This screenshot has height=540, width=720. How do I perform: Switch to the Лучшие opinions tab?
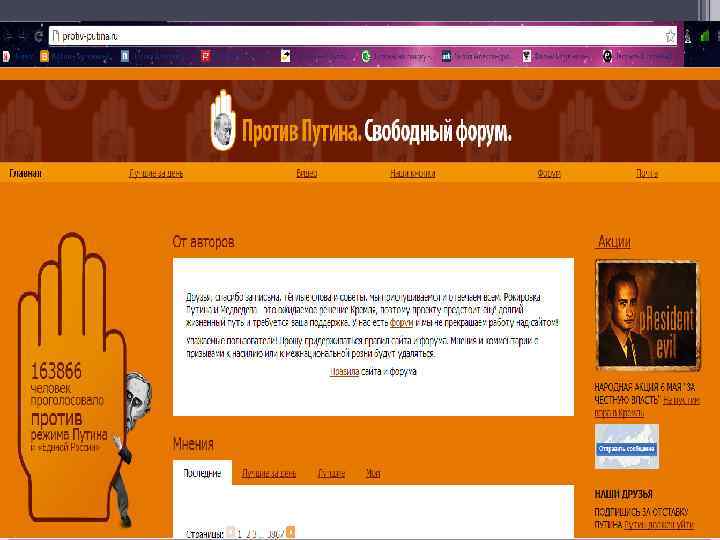pos(331,473)
